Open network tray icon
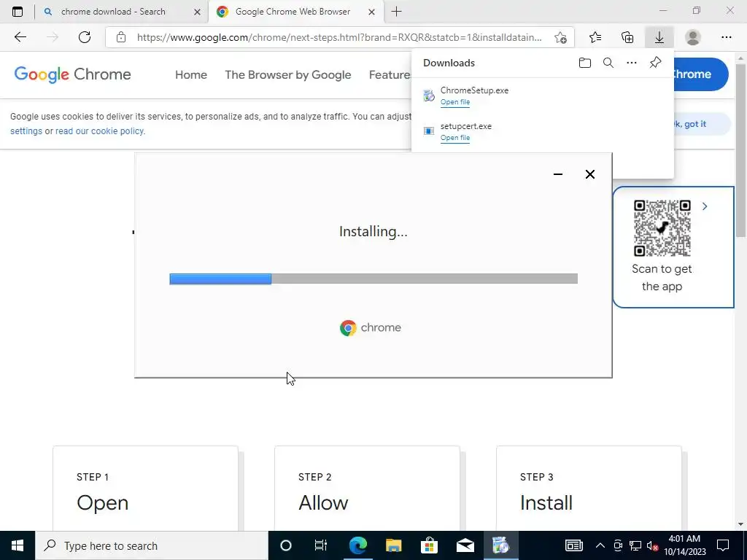 [x=635, y=545]
